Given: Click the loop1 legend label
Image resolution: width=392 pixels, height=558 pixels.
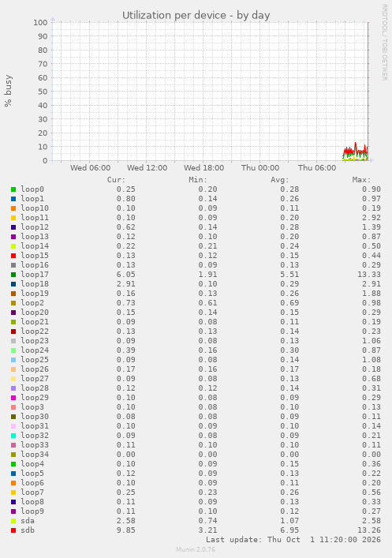Looking at the screenshot, I should point(32,199).
